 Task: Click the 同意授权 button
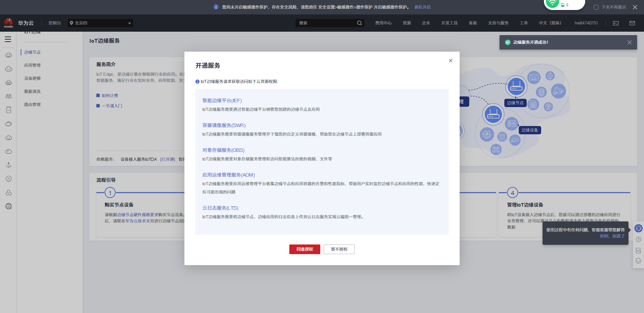(305, 249)
